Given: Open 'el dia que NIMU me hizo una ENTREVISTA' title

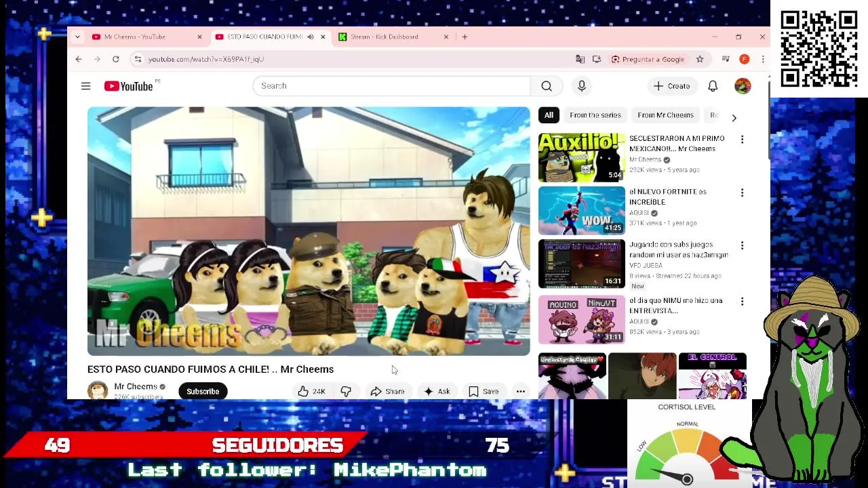Looking at the screenshot, I should (676, 306).
